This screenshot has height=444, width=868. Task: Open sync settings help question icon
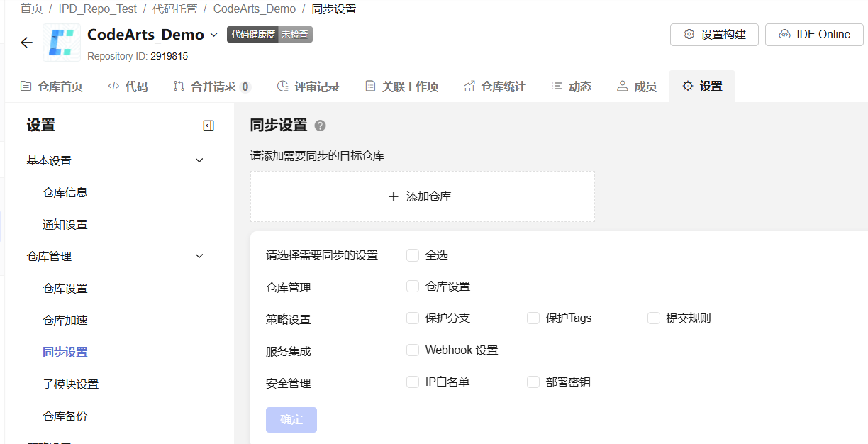tap(321, 126)
